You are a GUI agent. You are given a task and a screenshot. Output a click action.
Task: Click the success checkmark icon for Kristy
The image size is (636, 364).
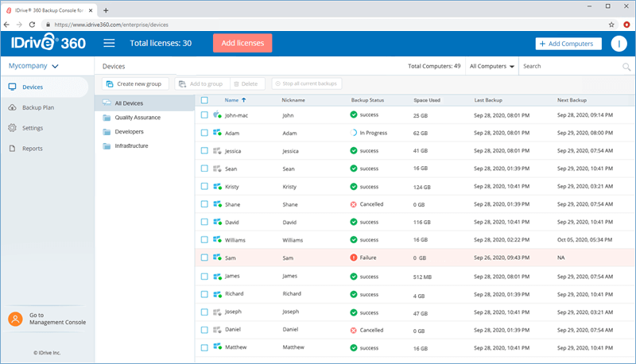354,187
